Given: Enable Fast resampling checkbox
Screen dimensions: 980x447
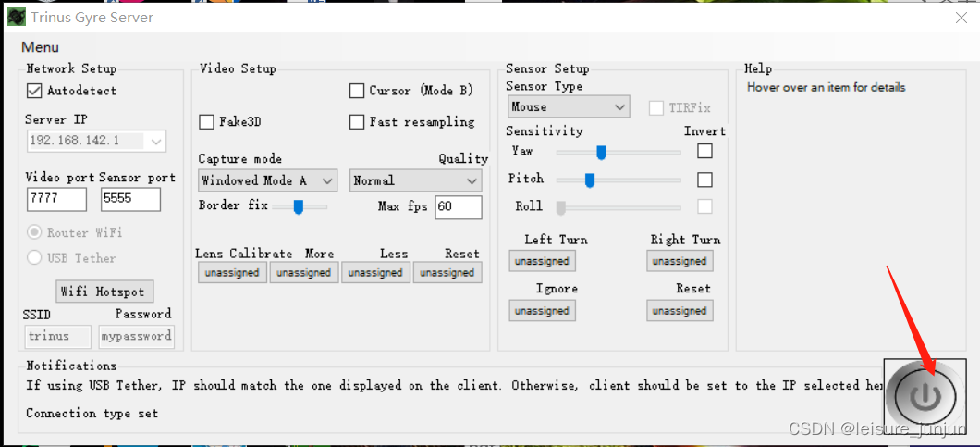Looking at the screenshot, I should (357, 122).
